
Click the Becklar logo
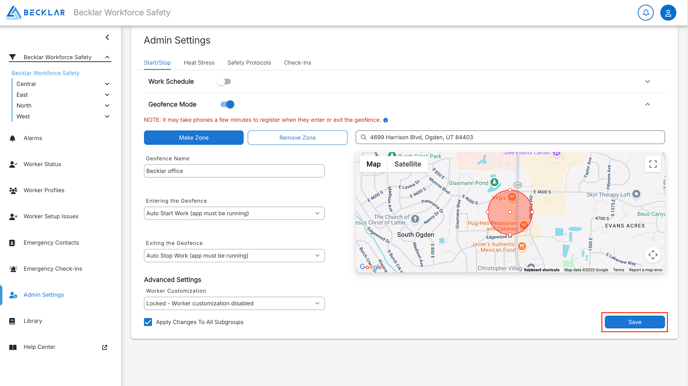pos(36,12)
